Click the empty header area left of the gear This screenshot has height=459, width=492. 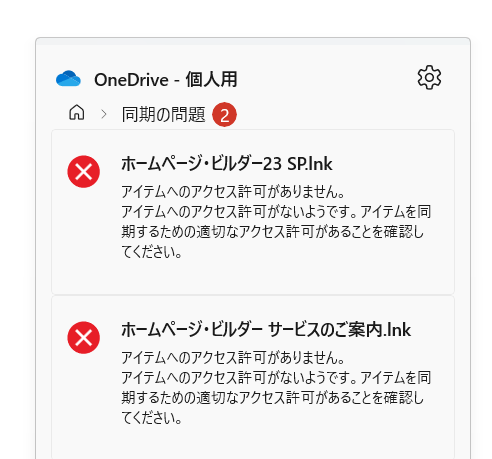coord(327,79)
